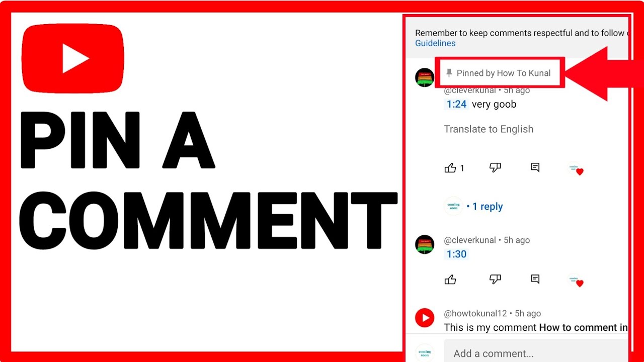Click the large YouTube play logo
Viewport: 644px width, 362px height.
point(73,58)
